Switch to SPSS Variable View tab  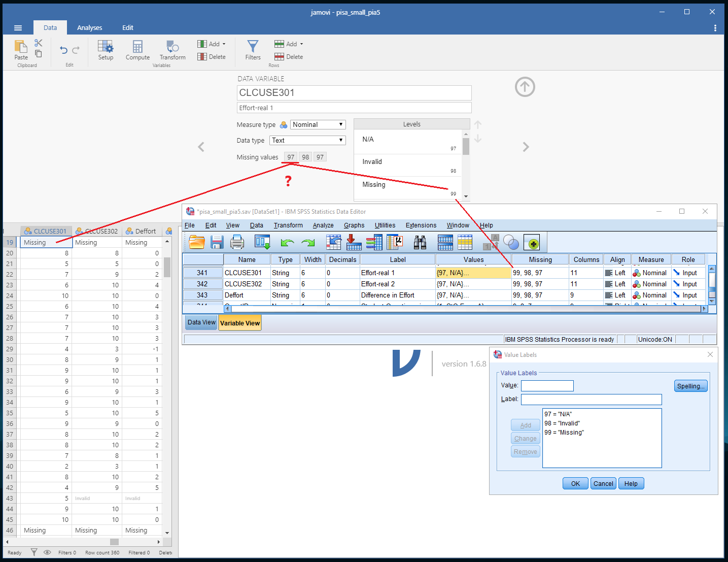[x=240, y=323]
